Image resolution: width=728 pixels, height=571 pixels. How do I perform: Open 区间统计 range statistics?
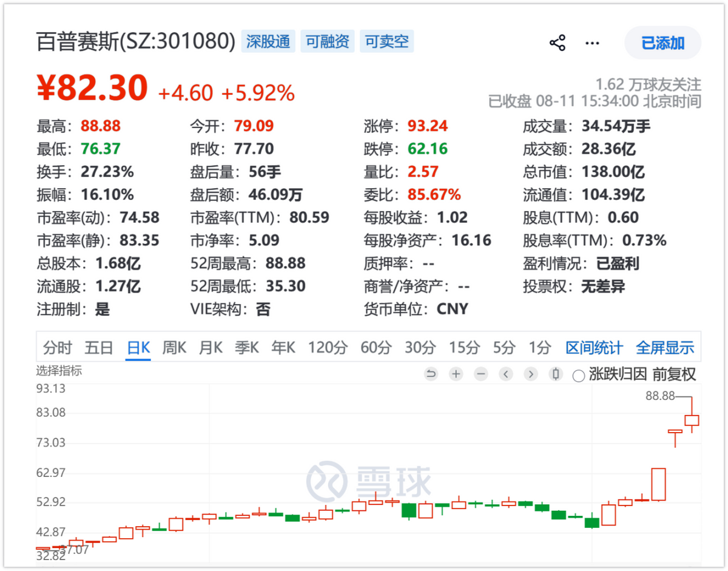pos(594,348)
